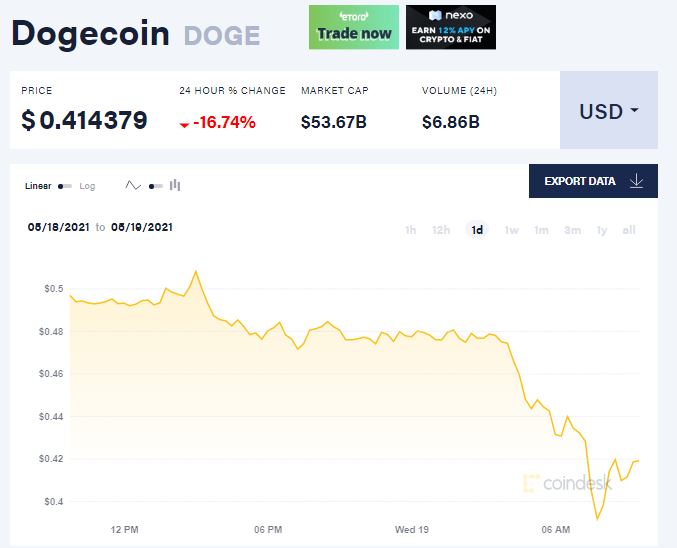Show the all-time range
This screenshot has height=548, width=677.
pyautogui.click(x=629, y=230)
